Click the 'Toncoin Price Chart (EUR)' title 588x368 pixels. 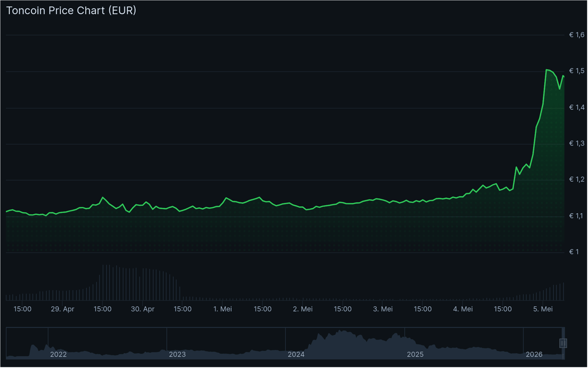71,11
